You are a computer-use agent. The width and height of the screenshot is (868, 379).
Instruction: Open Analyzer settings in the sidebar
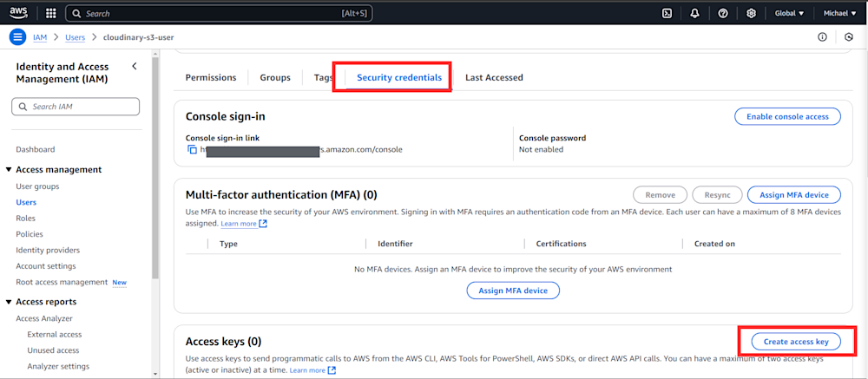(58, 366)
